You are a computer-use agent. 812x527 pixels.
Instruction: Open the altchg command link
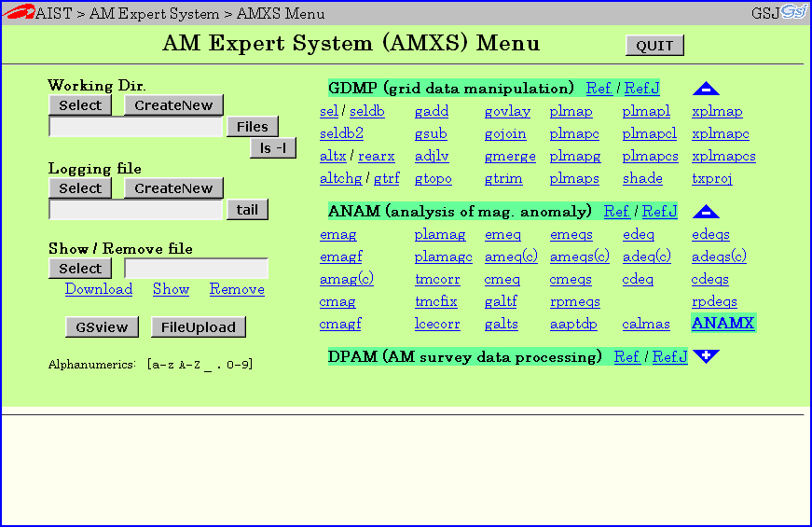pyautogui.click(x=341, y=179)
